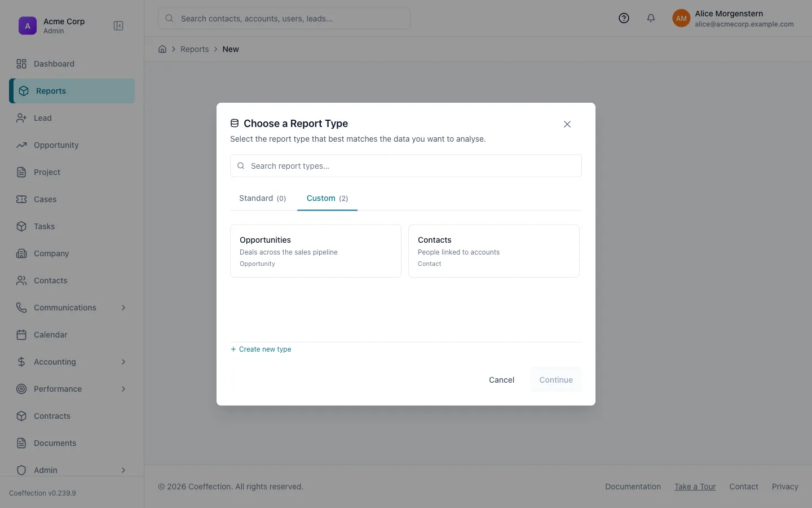Click the Accounting dollar icon
Screen dimensions: 812x508
[x=21, y=362]
